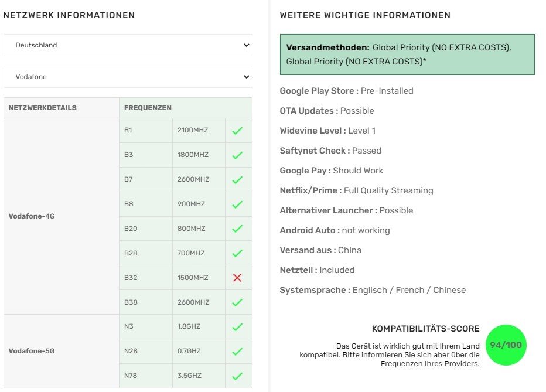Click the B28 700MHZ checkmark
This screenshot has width=546, height=392.
pyautogui.click(x=237, y=253)
